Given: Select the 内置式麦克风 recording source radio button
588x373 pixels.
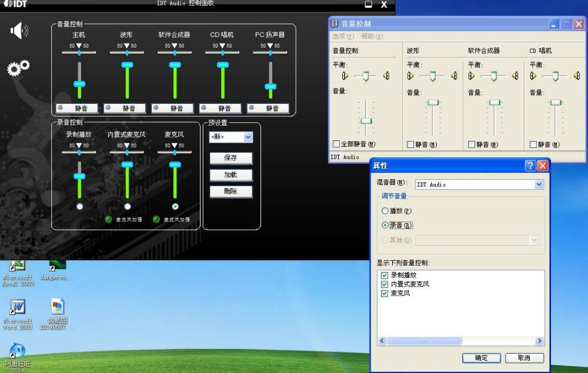Looking at the screenshot, I should coord(128,207).
